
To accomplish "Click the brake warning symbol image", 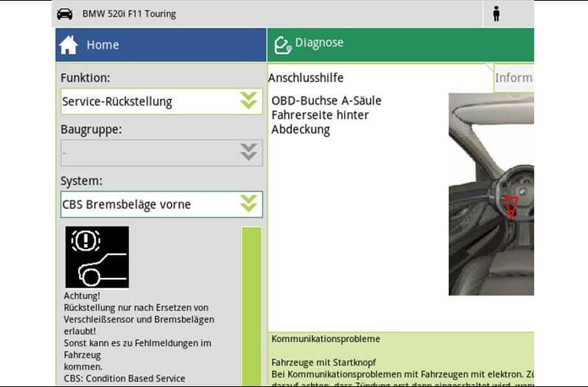I will [x=97, y=257].
